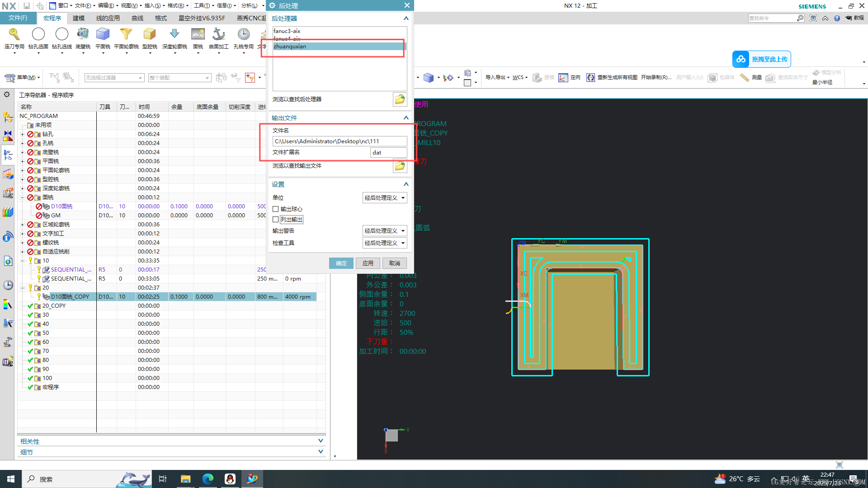The height and width of the screenshot is (488, 868).
Task: Open the 整个装配 scope dropdown
Action: click(179, 78)
